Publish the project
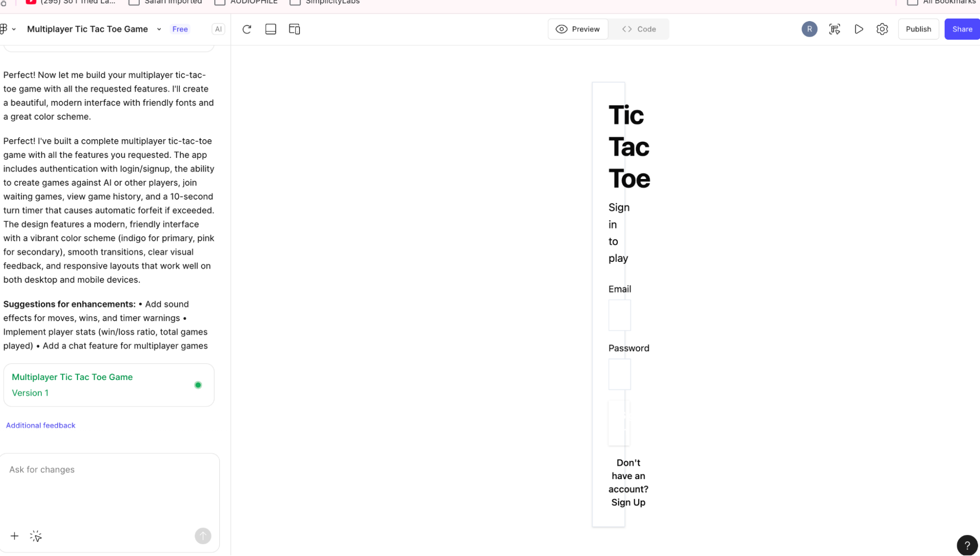 click(918, 29)
